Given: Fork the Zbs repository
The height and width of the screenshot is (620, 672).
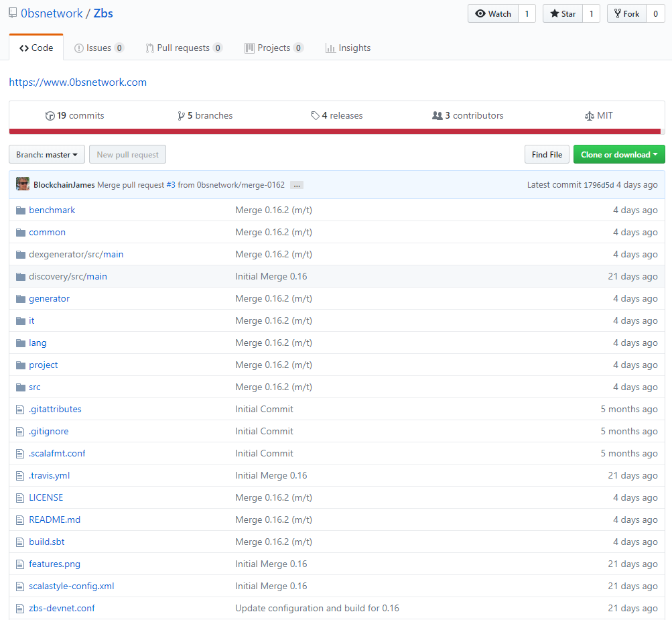Looking at the screenshot, I should tap(626, 13).
